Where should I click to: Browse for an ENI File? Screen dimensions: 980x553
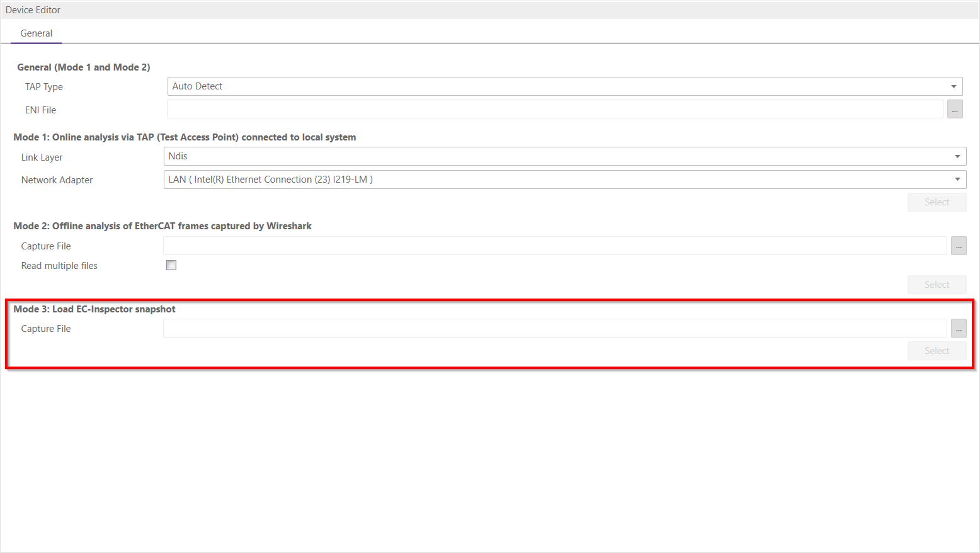[x=955, y=110]
